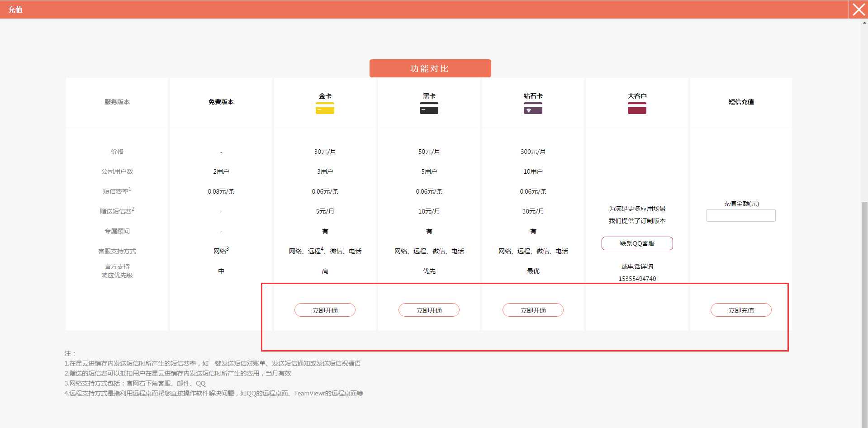Select the yellow 金卡 card icon

[325, 109]
